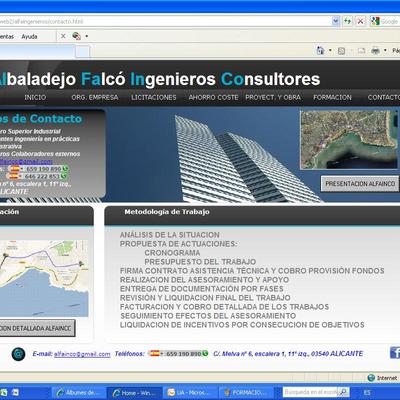Click the alfainco@gmail.com link in footer
This screenshot has width=400, height=400.
coord(82,354)
